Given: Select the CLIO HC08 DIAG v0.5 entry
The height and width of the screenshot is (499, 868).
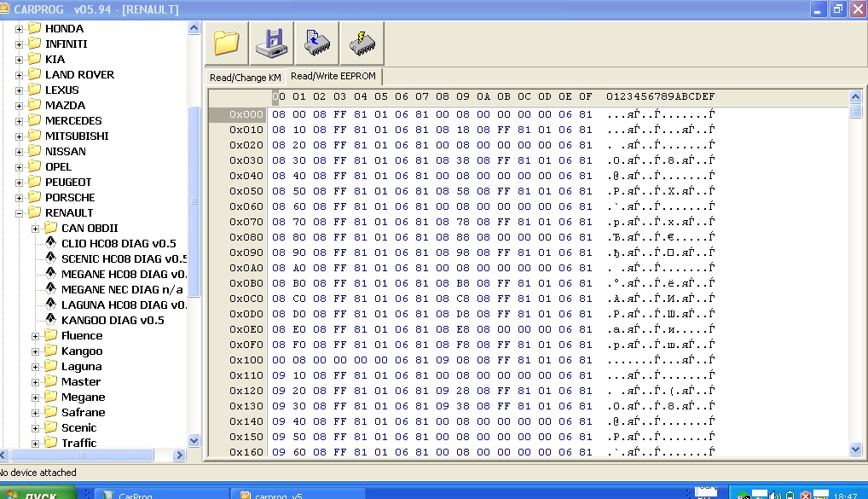Looking at the screenshot, I should tap(119, 244).
